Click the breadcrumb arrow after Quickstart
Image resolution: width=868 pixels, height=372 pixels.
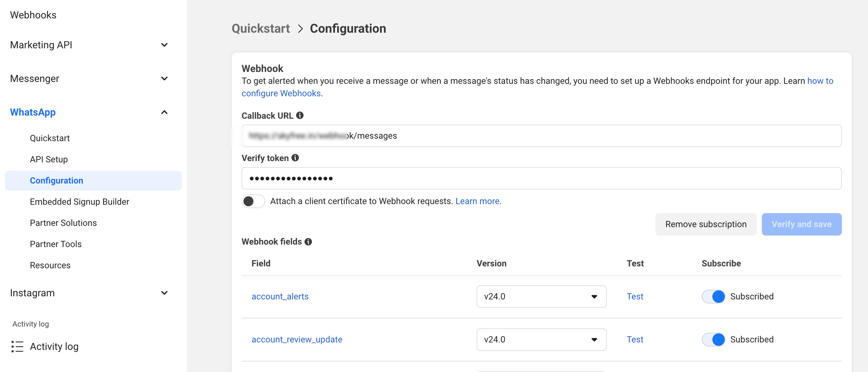point(300,29)
